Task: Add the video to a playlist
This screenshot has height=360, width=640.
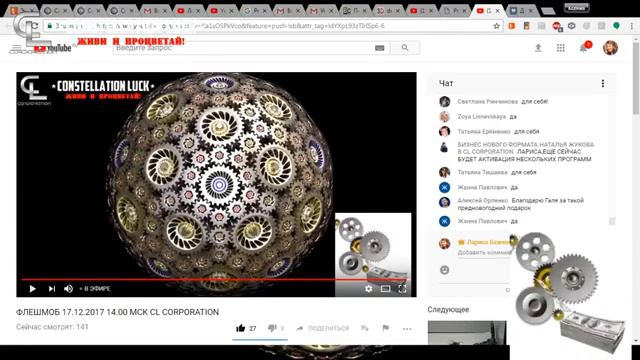Action: (x=365, y=328)
